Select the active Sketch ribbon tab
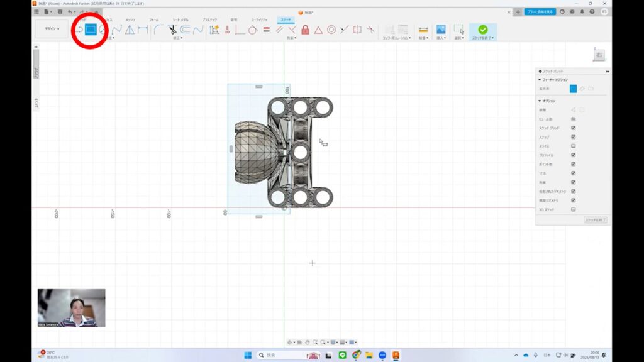This screenshot has width=644, height=362. (x=286, y=19)
